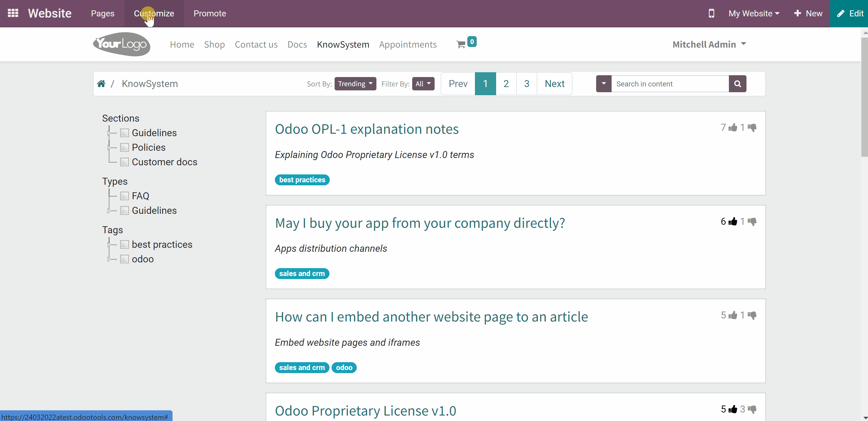Check the Customer docs checkbox

click(x=124, y=162)
